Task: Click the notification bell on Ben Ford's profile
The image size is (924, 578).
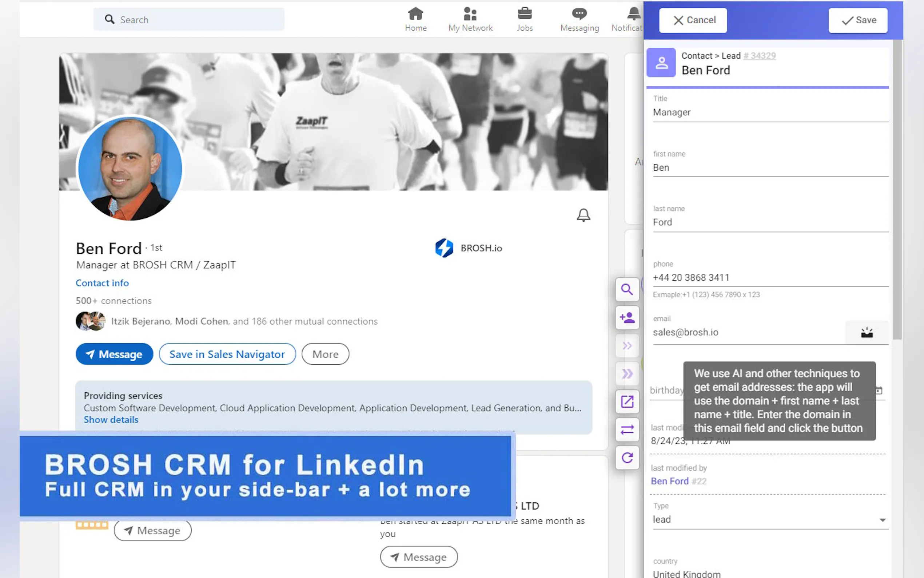Action: pyautogui.click(x=583, y=215)
